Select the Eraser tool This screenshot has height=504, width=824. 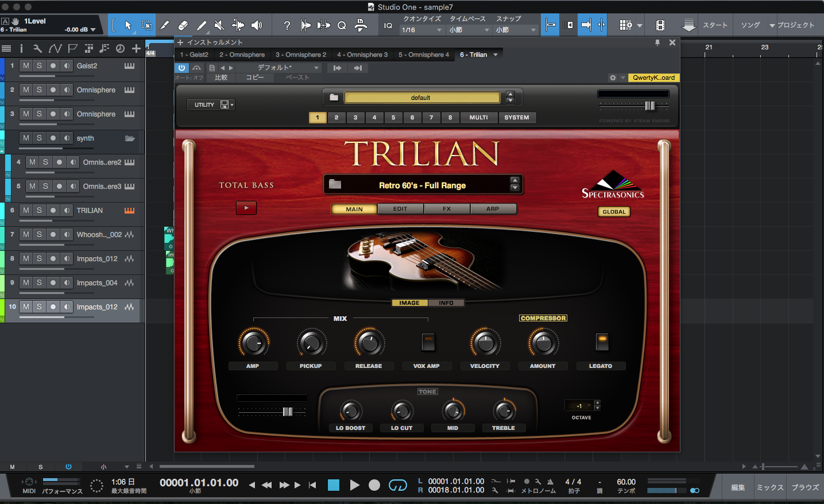[x=183, y=25]
